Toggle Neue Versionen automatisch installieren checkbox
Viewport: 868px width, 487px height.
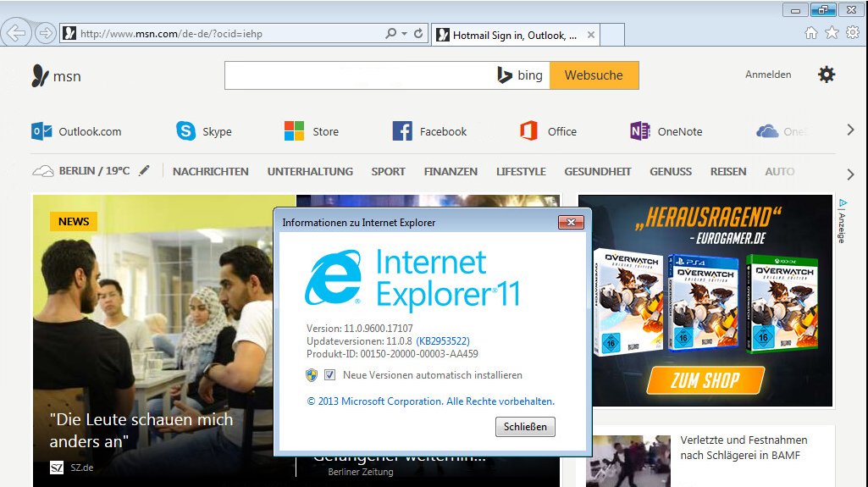pos(329,374)
